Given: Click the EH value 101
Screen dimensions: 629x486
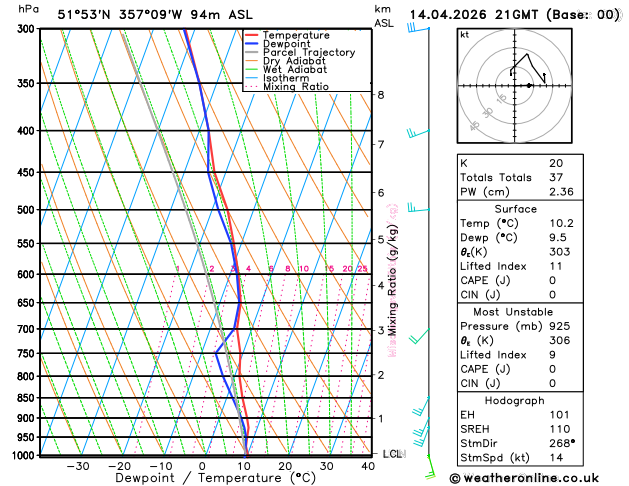Looking at the screenshot, I should pyautogui.click(x=560, y=415).
